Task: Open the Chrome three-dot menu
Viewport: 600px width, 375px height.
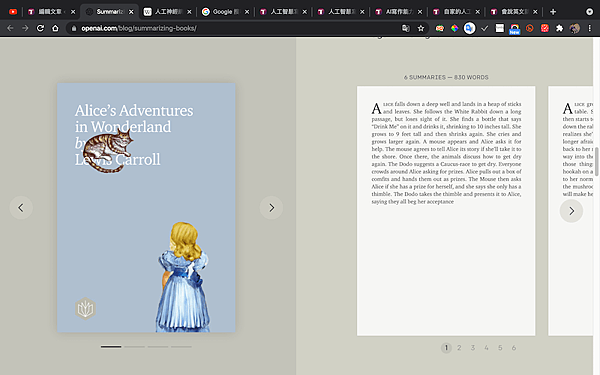Action: click(590, 28)
